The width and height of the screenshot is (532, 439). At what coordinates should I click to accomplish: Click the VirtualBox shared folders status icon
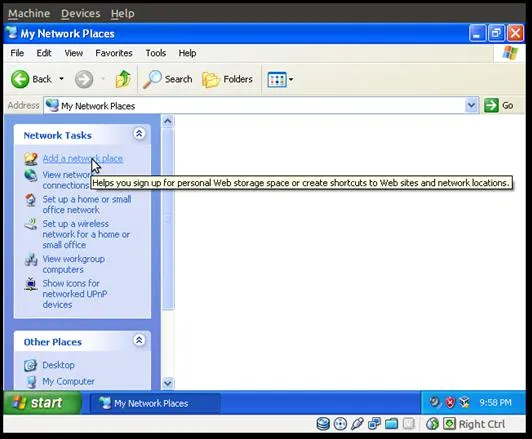point(391,424)
